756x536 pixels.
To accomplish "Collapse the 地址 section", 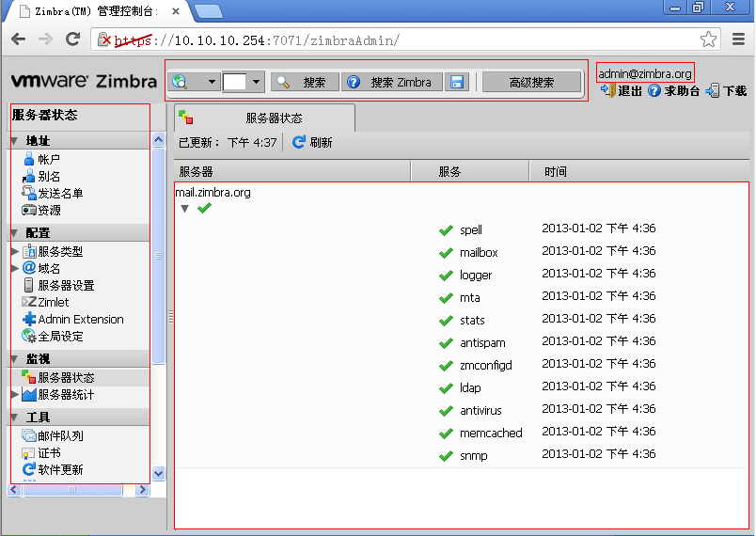I will click(x=14, y=141).
